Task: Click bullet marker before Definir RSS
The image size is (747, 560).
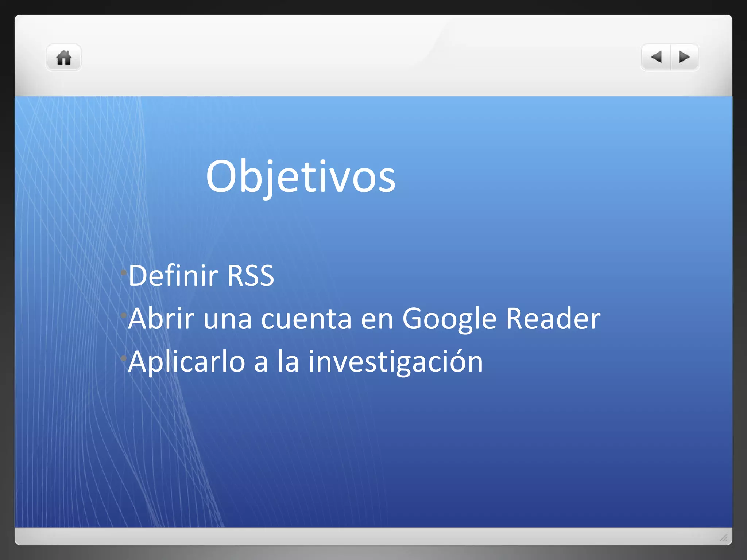Action: [x=124, y=272]
